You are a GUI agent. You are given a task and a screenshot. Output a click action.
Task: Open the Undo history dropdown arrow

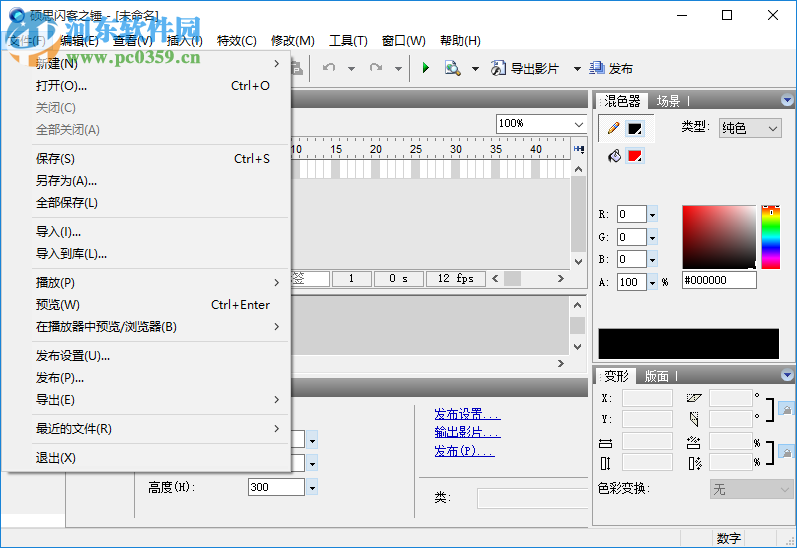point(351,68)
